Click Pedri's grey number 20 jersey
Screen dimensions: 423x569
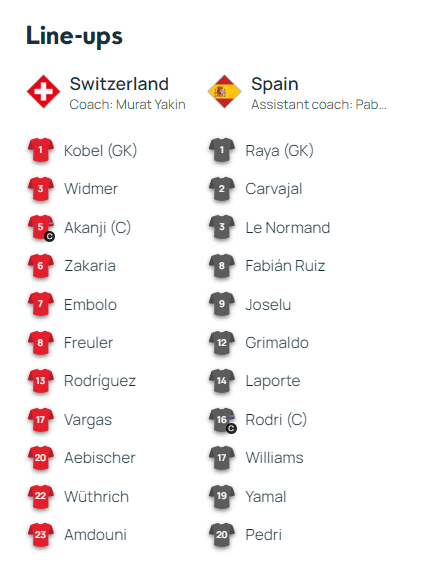tap(222, 535)
